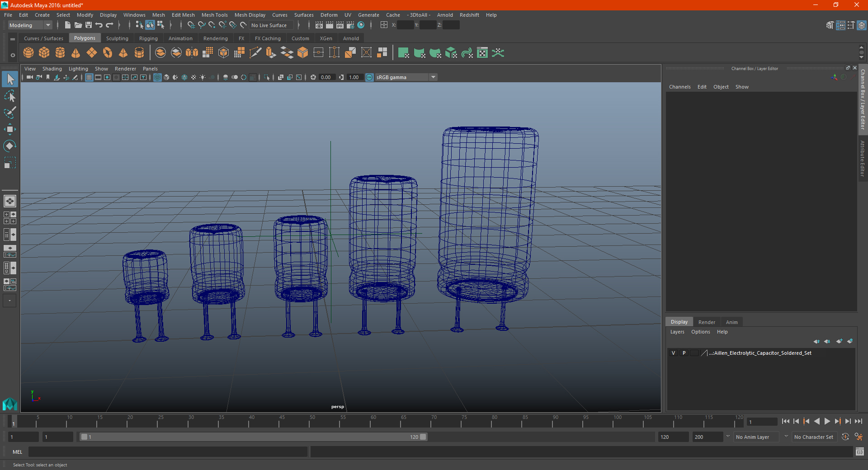This screenshot has height=470, width=868.
Task: Open Options menu in Layer Editor
Action: pos(700,332)
